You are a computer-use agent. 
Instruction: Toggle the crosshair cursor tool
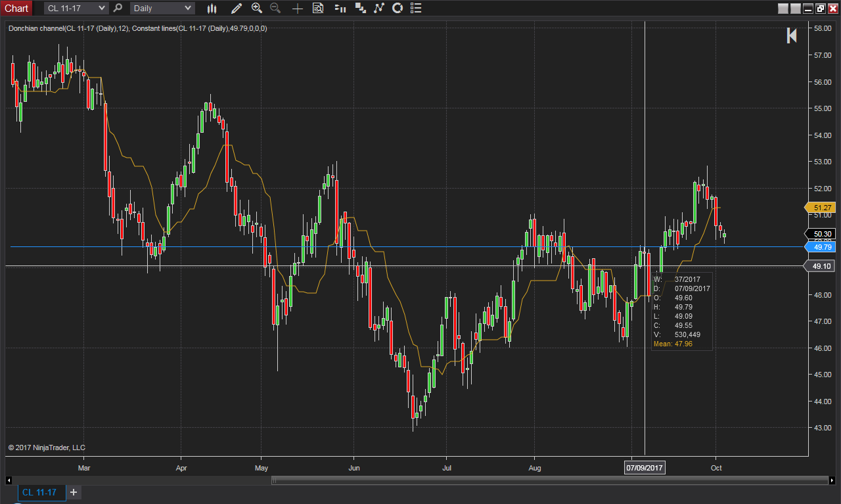(298, 9)
